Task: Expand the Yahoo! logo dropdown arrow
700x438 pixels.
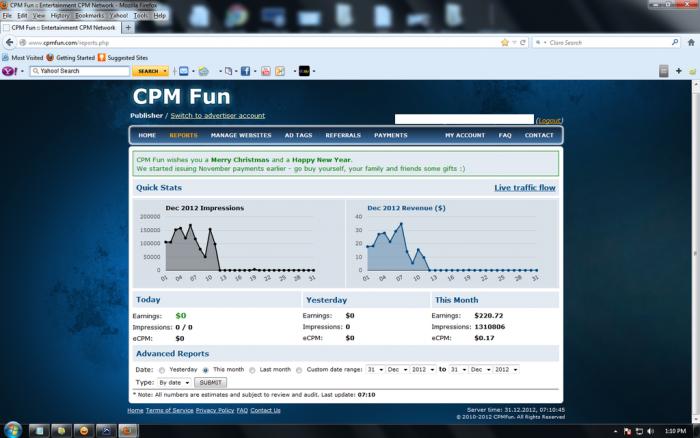Action: (x=22, y=71)
